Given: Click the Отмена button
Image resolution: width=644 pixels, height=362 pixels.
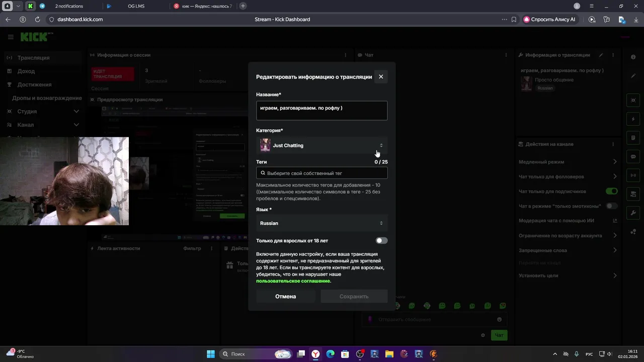Looking at the screenshot, I should click(x=285, y=297).
